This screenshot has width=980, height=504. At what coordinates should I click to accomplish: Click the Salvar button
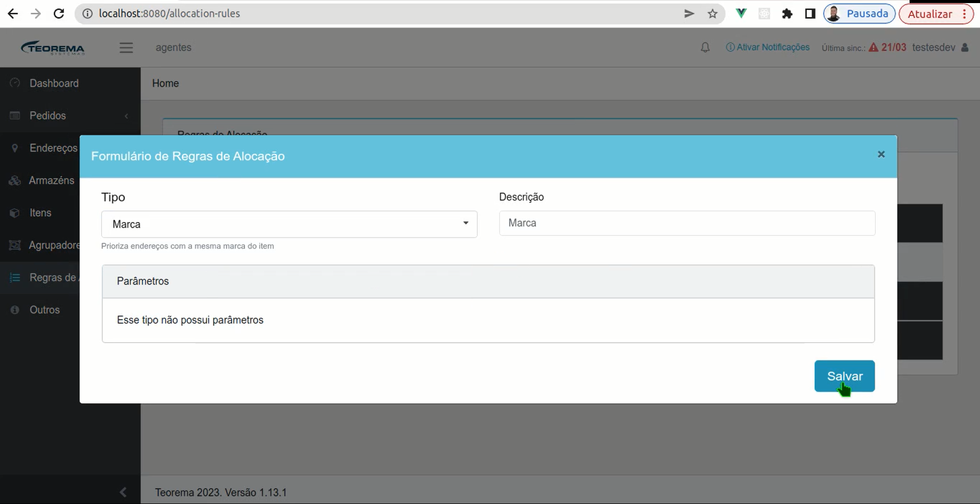tap(844, 376)
